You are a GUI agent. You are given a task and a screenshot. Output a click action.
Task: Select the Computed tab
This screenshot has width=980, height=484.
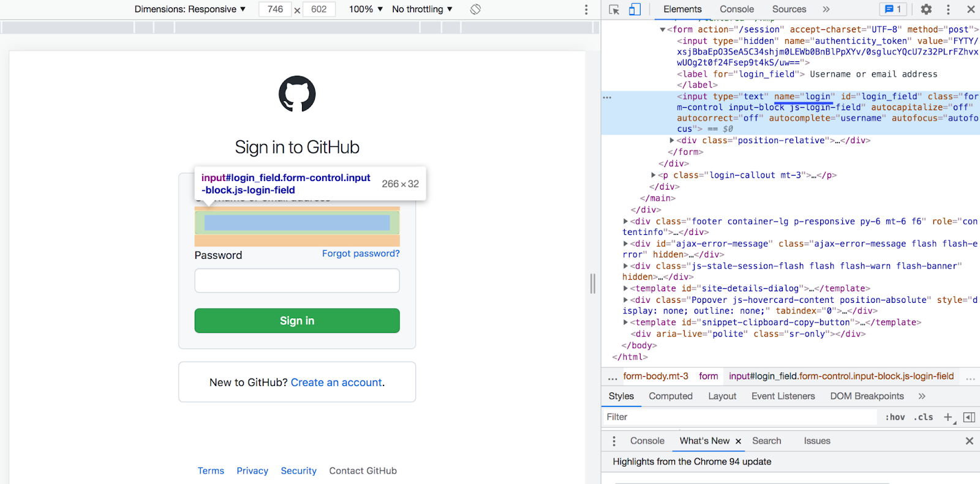[x=671, y=397]
